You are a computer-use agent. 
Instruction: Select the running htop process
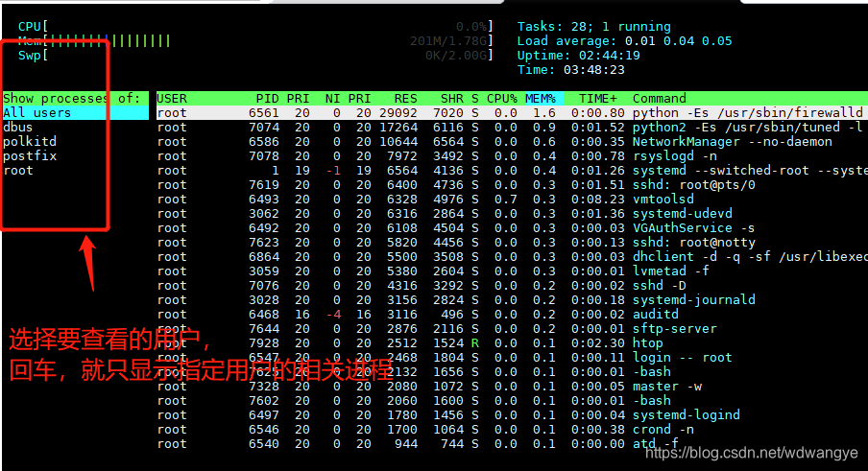coord(512,342)
